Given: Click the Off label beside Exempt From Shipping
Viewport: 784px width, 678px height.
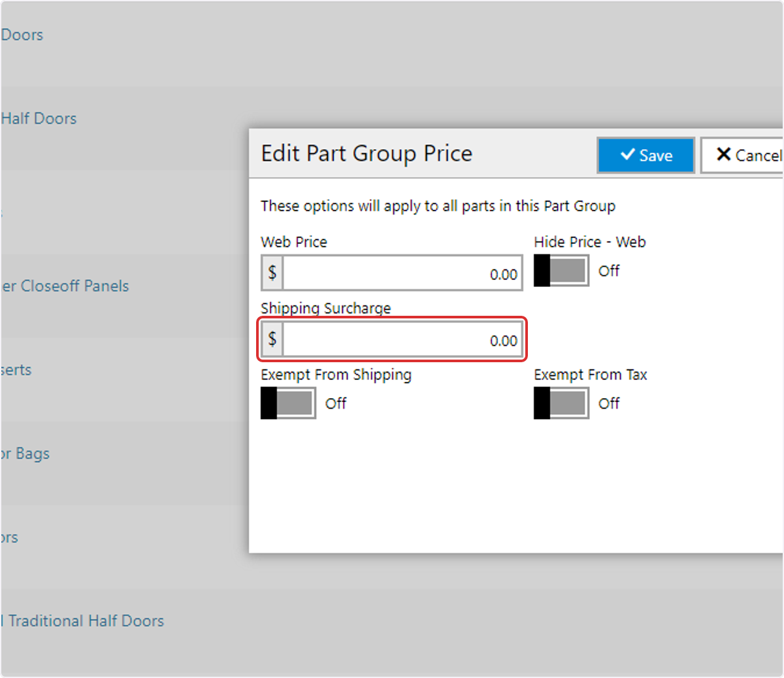Looking at the screenshot, I should tap(336, 403).
